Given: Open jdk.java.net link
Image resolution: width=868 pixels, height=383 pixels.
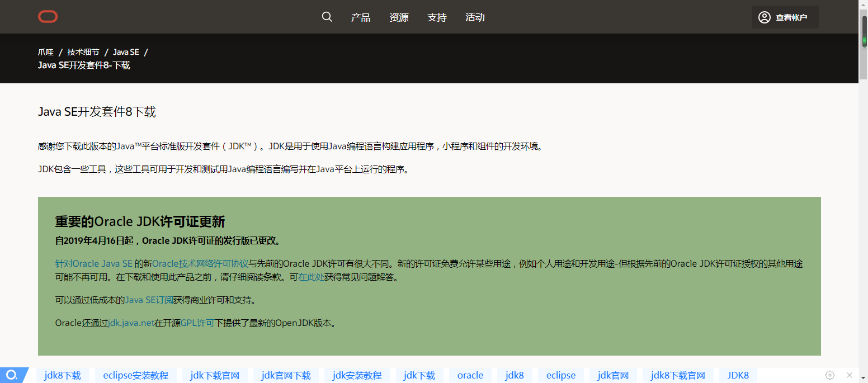Looking at the screenshot, I should [x=131, y=323].
